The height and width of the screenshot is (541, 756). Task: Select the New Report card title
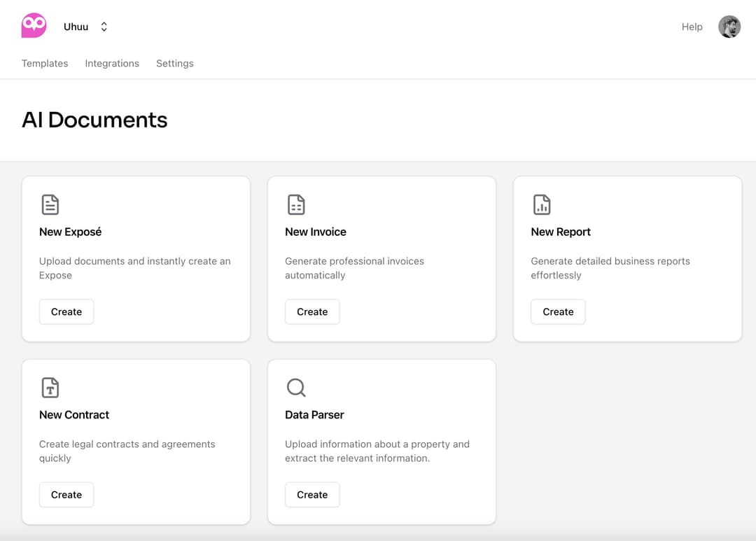pyautogui.click(x=561, y=232)
